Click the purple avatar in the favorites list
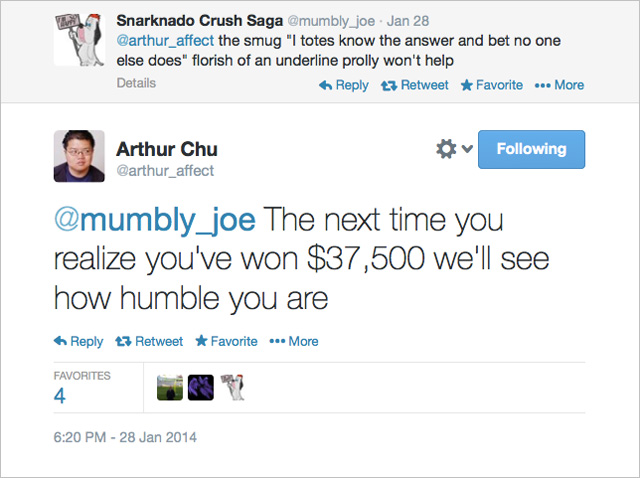Image resolution: width=640 pixels, height=478 pixels. 201,387
